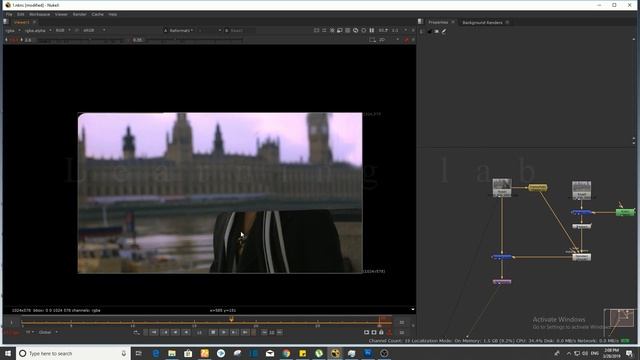The height and width of the screenshot is (360, 640).
Task: Click the viewer gain value field 2.0
Action: (x=28, y=40)
